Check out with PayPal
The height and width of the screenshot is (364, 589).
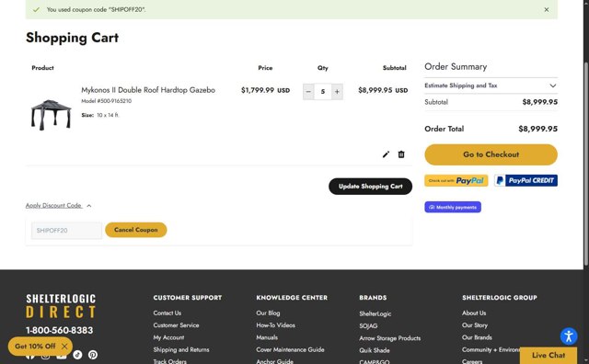(456, 180)
